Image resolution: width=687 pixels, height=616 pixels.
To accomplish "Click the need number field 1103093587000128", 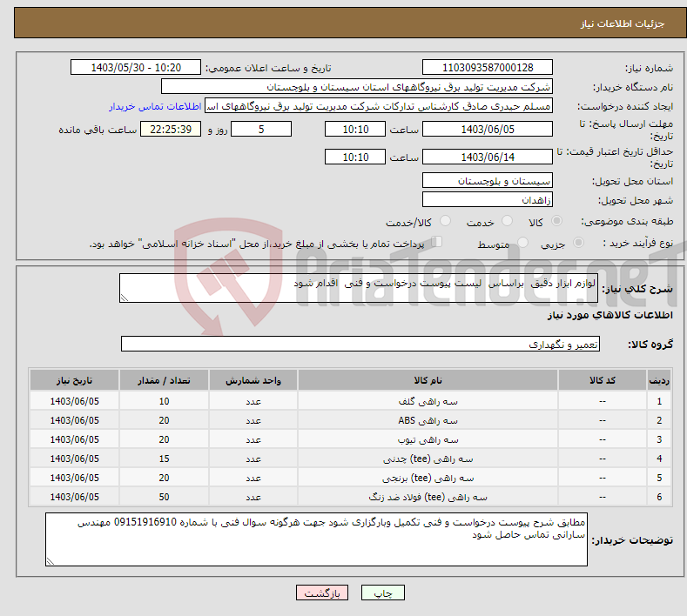I will 488,67.
